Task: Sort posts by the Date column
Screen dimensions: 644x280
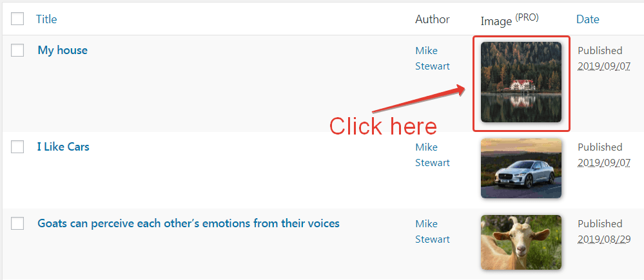Action: pos(588,19)
